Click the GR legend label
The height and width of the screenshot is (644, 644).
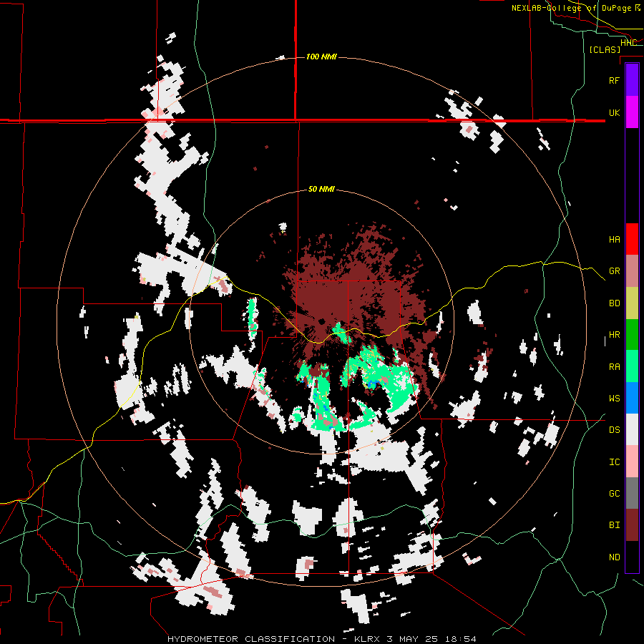[614, 271]
